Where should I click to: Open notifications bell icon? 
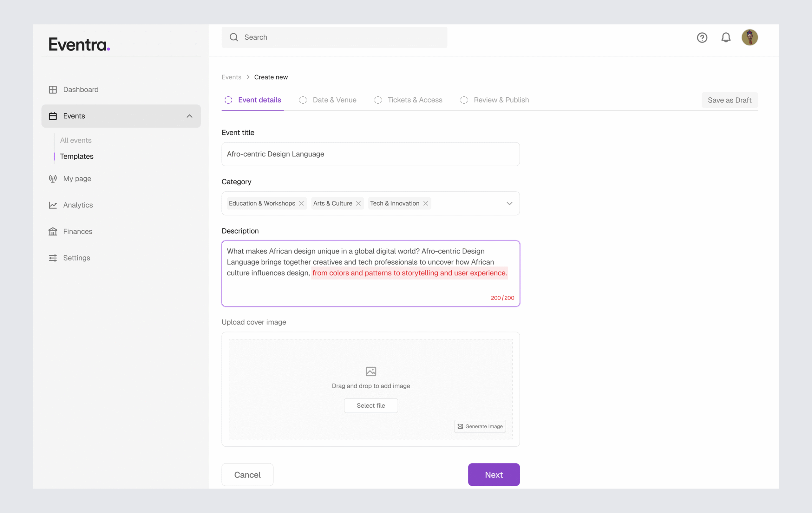tap(726, 37)
